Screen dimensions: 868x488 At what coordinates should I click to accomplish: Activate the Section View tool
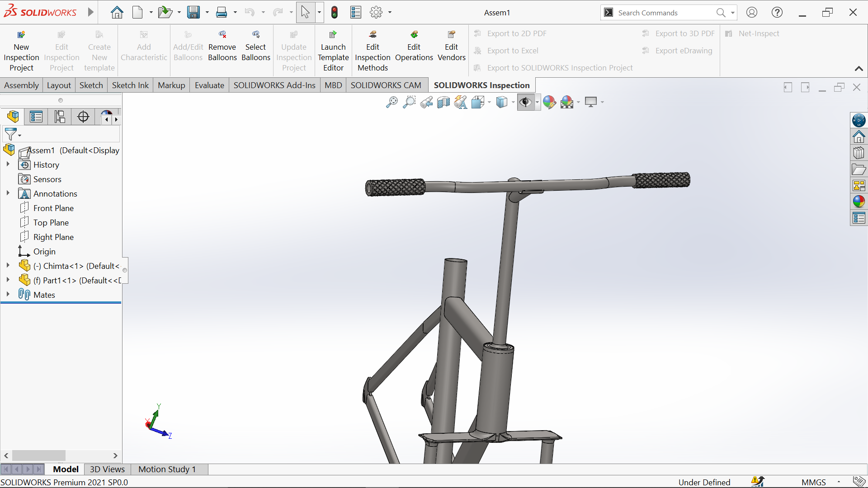[x=443, y=102]
